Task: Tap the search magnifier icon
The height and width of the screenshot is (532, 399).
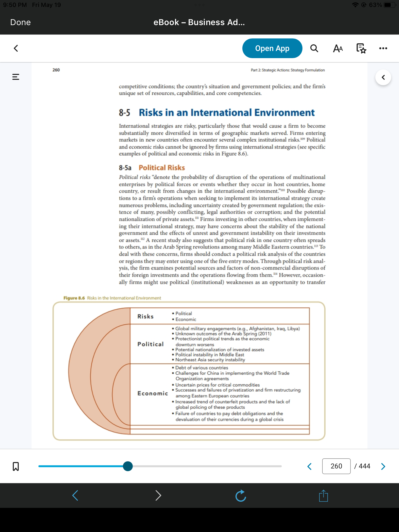Action: (x=314, y=48)
